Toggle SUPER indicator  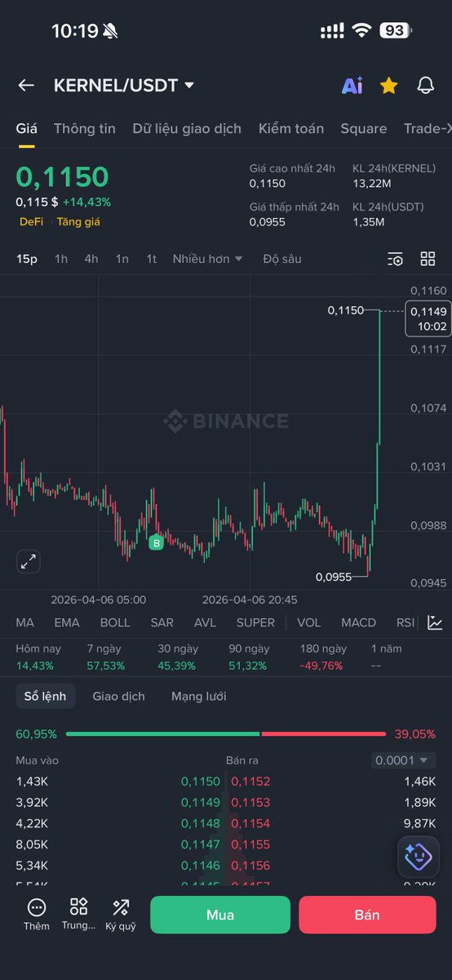coord(255,622)
